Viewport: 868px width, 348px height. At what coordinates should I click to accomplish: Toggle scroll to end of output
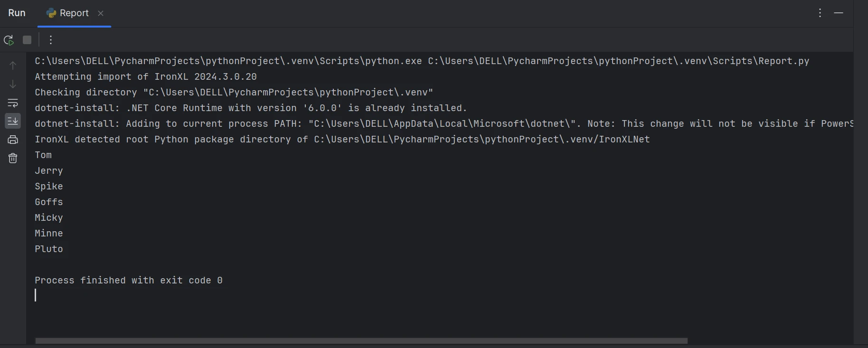coord(13,121)
